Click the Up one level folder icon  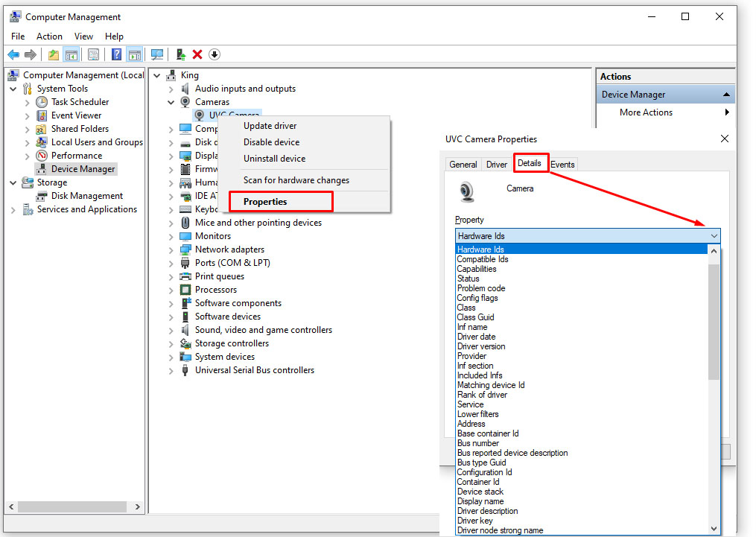[54, 54]
